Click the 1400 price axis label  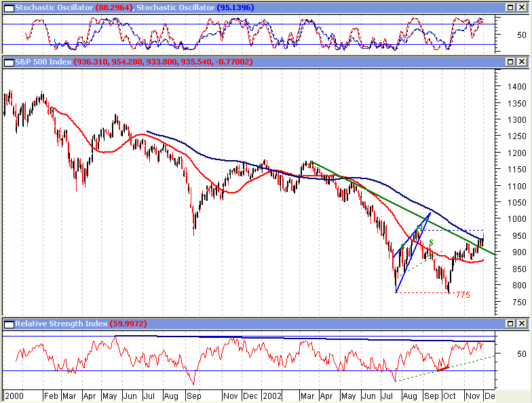[517, 87]
